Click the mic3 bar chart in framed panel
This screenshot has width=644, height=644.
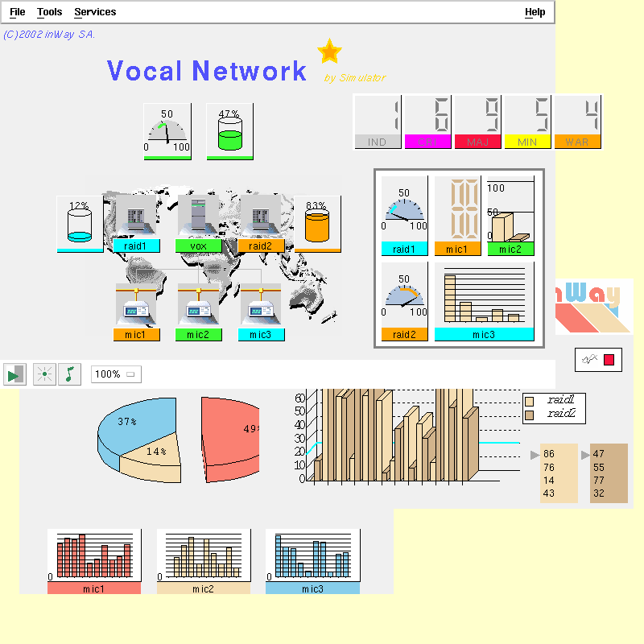coord(485,301)
